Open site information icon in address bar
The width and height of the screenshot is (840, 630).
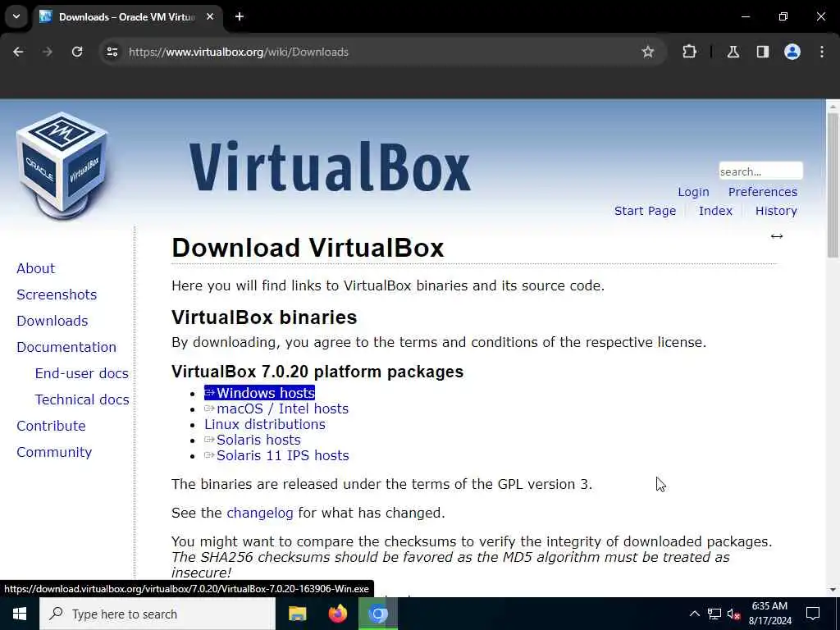(x=112, y=52)
